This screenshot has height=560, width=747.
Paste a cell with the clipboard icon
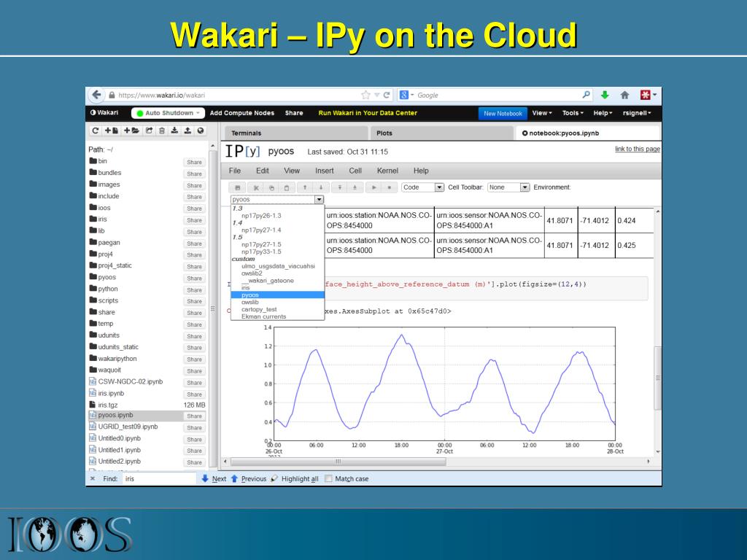pyautogui.click(x=286, y=187)
